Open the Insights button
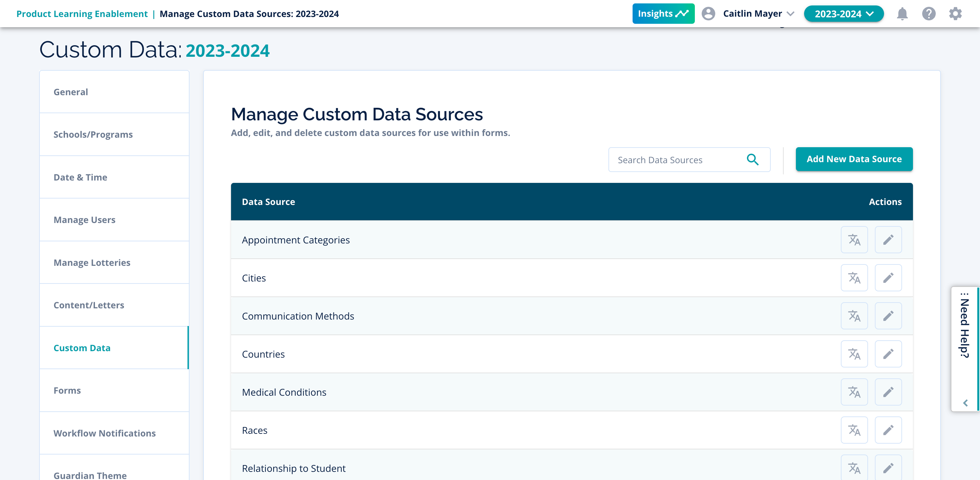 coord(663,14)
